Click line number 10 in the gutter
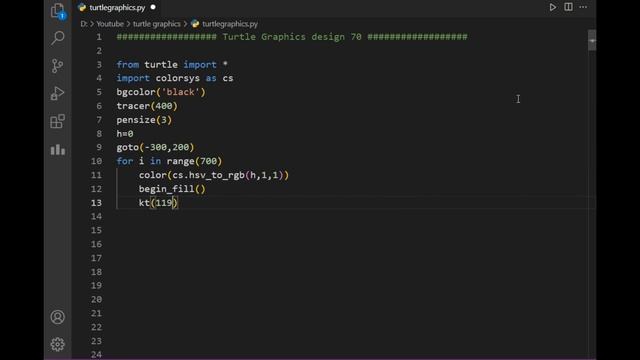The image size is (640, 360). coord(96,161)
